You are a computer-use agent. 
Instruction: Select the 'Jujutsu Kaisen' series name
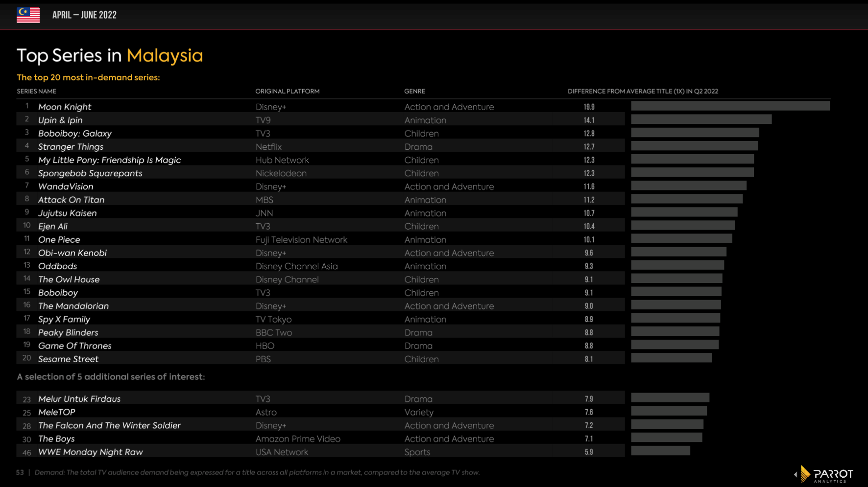(x=68, y=213)
